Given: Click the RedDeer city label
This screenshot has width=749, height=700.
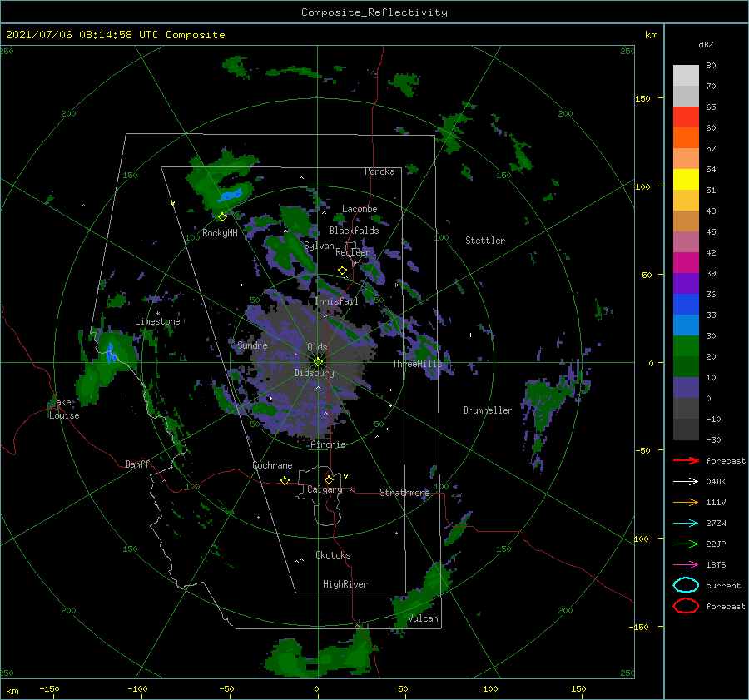Looking at the screenshot, I should click(x=353, y=252).
